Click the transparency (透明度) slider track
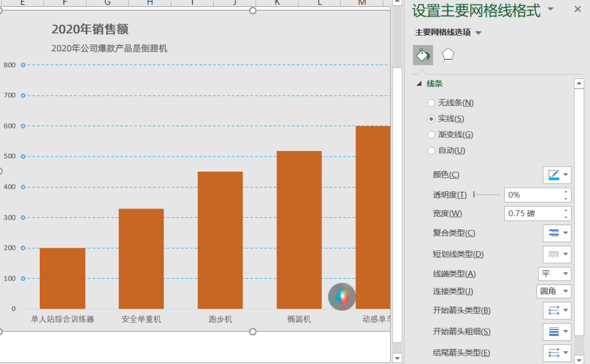The height and width of the screenshot is (364, 590). pos(487,195)
